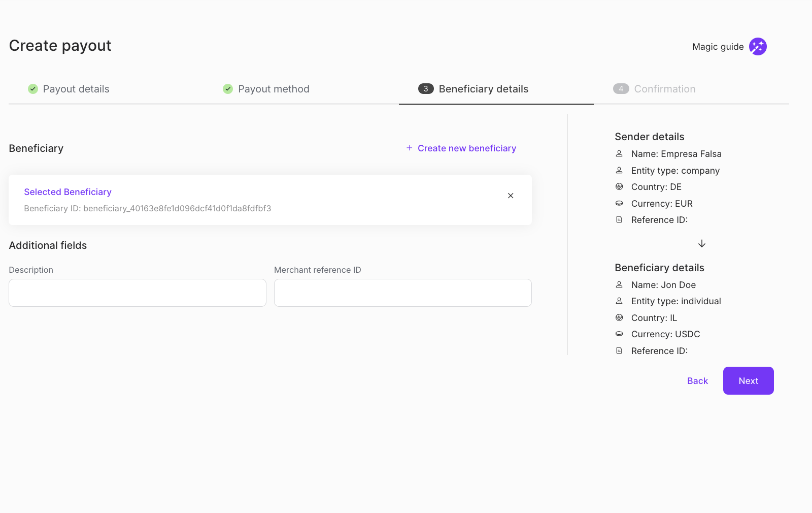Click the down arrow between sender and beneficiary details
812x513 pixels.
(x=702, y=243)
